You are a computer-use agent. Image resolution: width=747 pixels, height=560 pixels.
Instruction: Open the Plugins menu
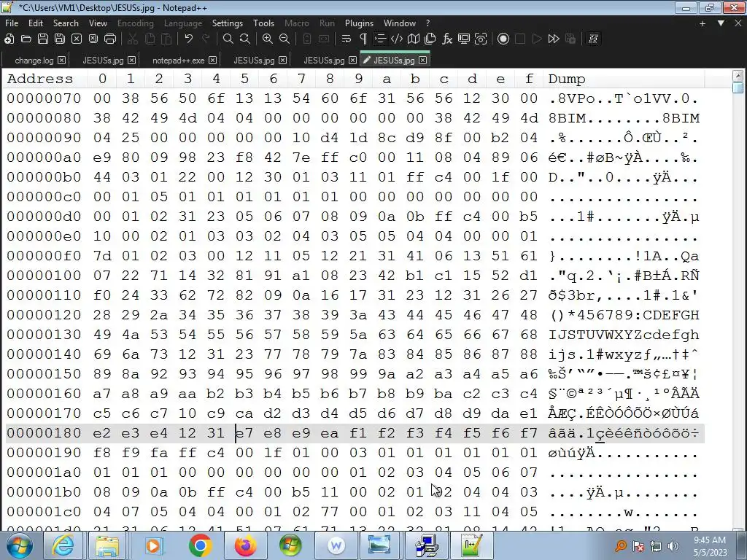pyautogui.click(x=359, y=23)
